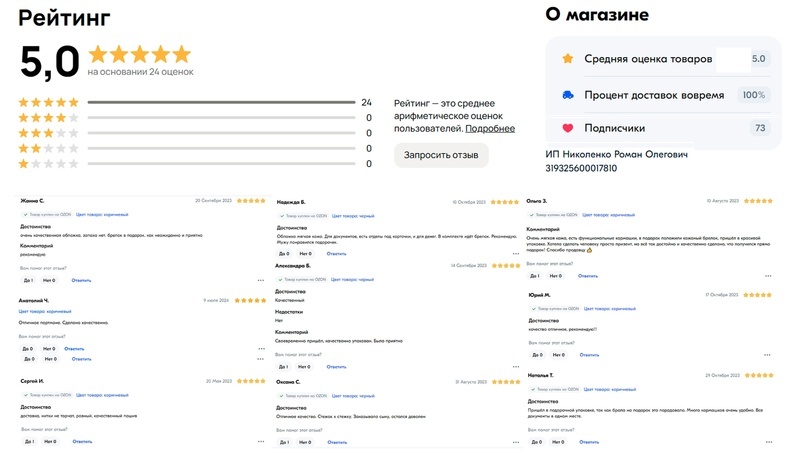Viewport: 807px width, 456px height.
Task: Vote Да on Юрий М. review
Action: click(x=534, y=355)
